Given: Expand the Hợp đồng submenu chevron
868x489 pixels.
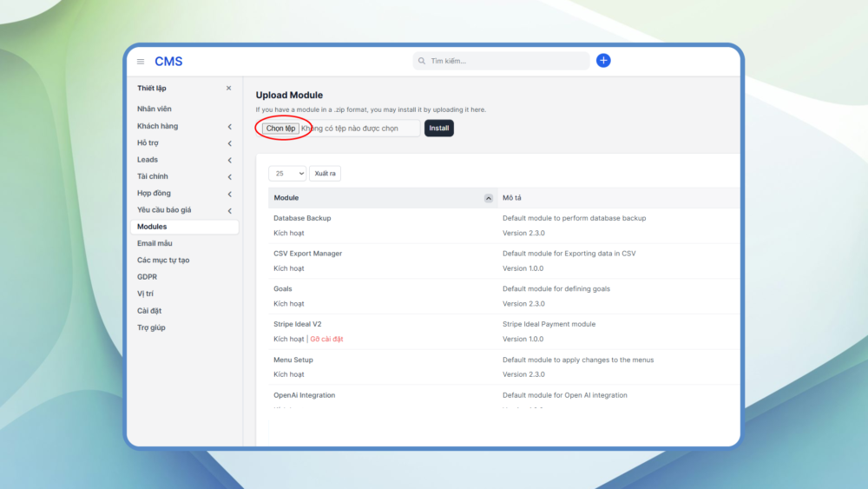Looking at the screenshot, I should point(230,194).
